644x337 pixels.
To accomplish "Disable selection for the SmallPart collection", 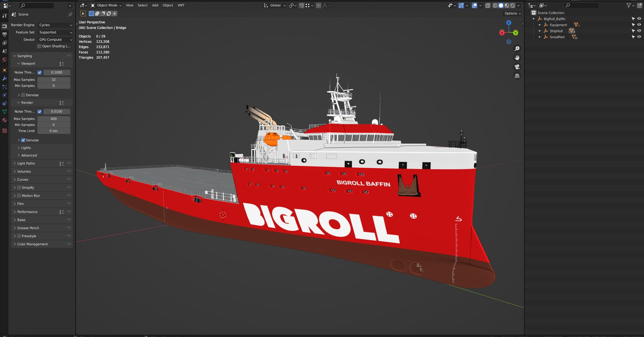I will point(633,37).
